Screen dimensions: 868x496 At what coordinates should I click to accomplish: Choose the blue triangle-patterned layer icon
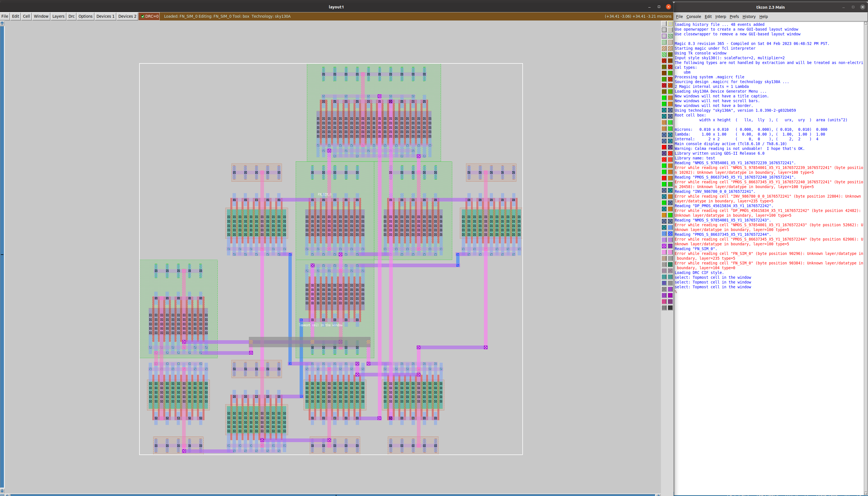click(x=670, y=233)
